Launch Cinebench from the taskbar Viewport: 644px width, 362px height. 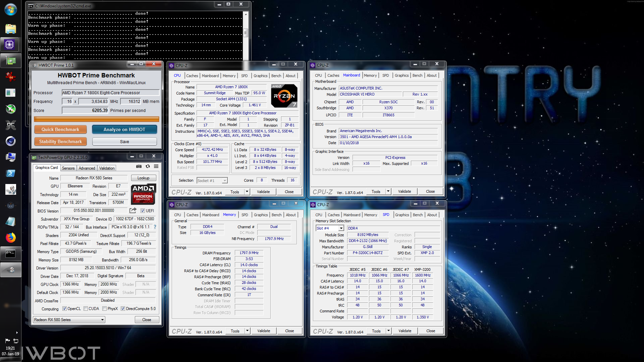(11, 141)
